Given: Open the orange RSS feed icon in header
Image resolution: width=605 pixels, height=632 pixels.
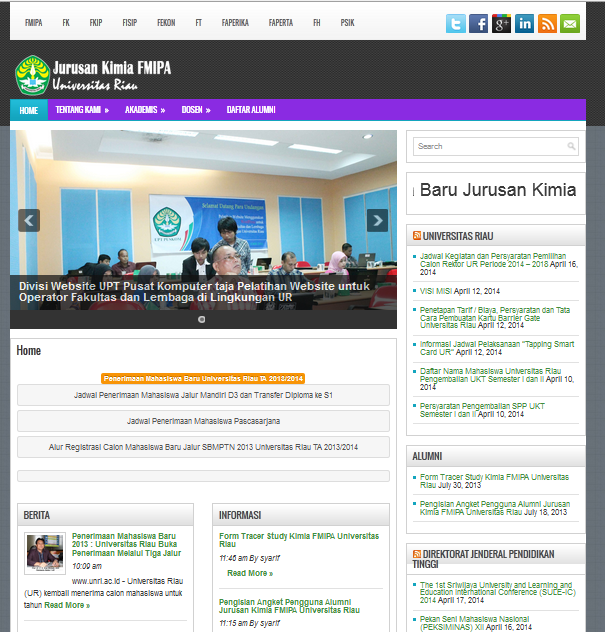Looking at the screenshot, I should pos(547,23).
